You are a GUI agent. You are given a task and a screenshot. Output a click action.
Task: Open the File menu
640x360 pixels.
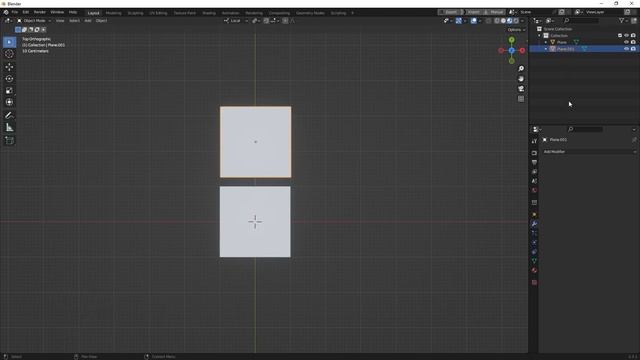point(14,12)
